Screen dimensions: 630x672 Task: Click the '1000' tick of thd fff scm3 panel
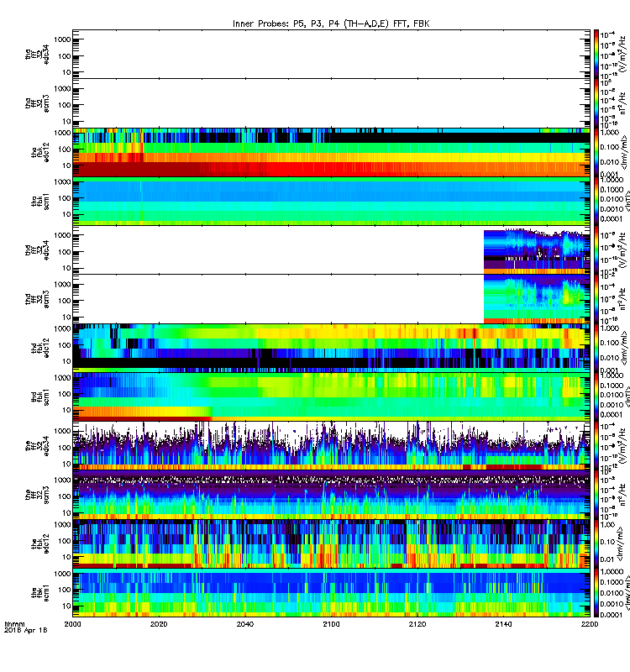(62, 285)
